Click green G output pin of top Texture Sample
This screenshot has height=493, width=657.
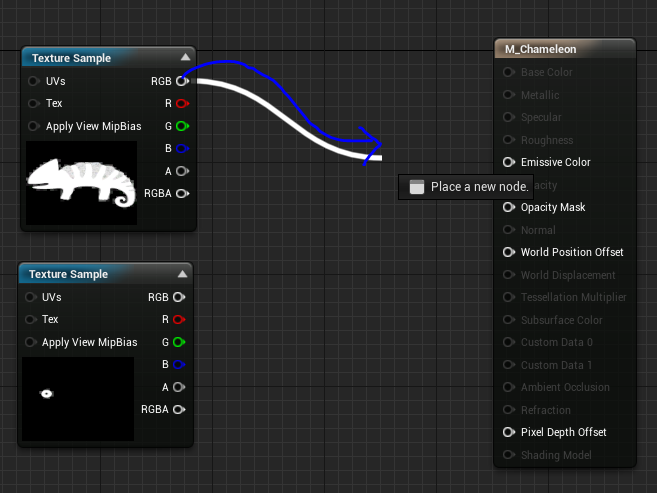182,126
